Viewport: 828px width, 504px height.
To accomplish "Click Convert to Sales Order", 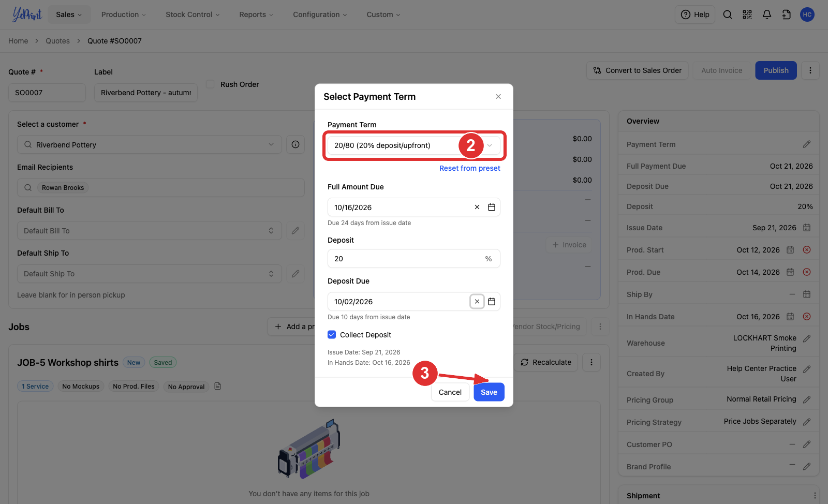I will coord(638,70).
